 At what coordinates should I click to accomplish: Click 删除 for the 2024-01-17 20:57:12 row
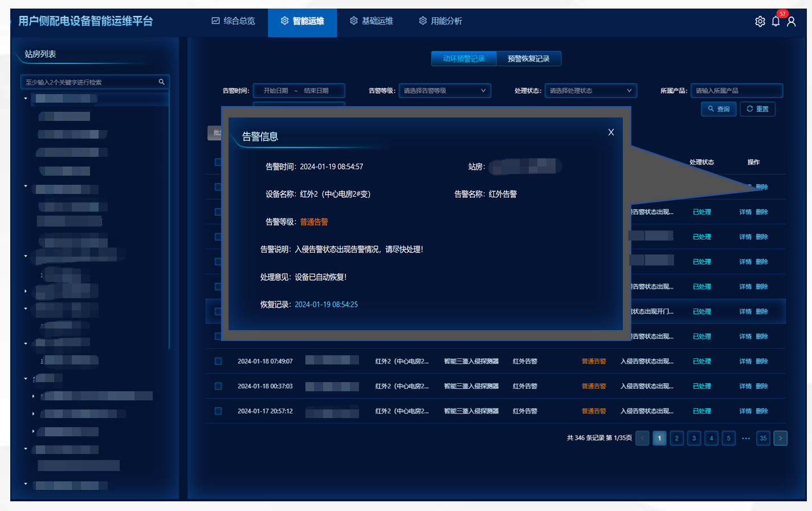click(x=762, y=411)
